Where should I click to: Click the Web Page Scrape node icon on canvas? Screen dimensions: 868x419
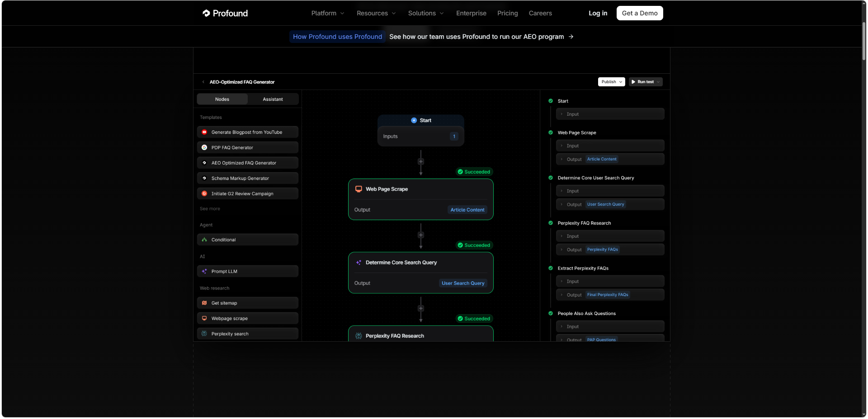pyautogui.click(x=359, y=189)
